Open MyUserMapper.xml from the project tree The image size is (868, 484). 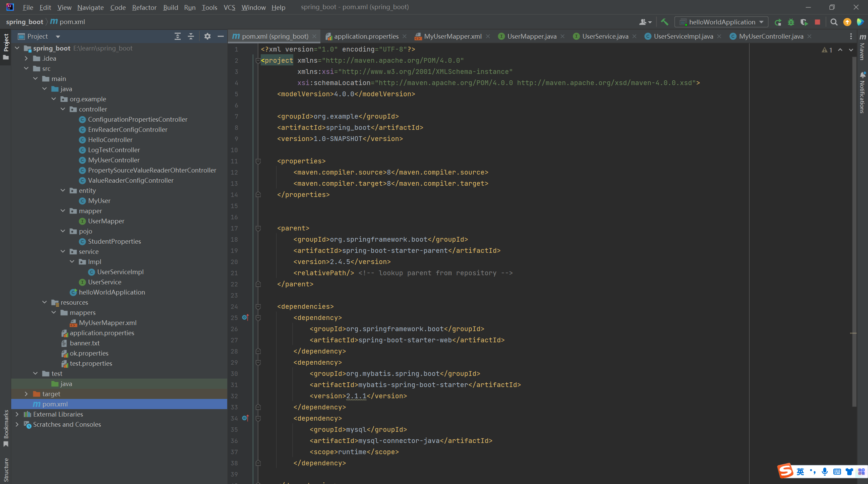[x=107, y=323]
